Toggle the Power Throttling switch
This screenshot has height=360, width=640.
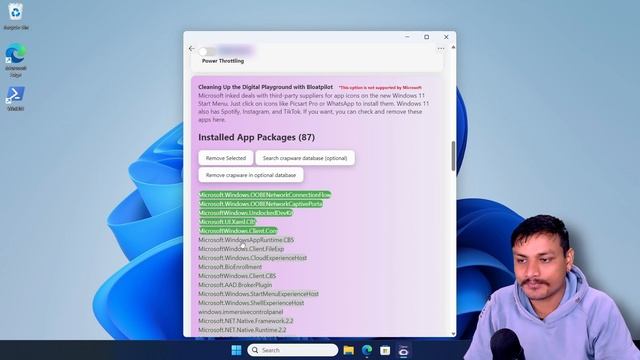click(207, 51)
